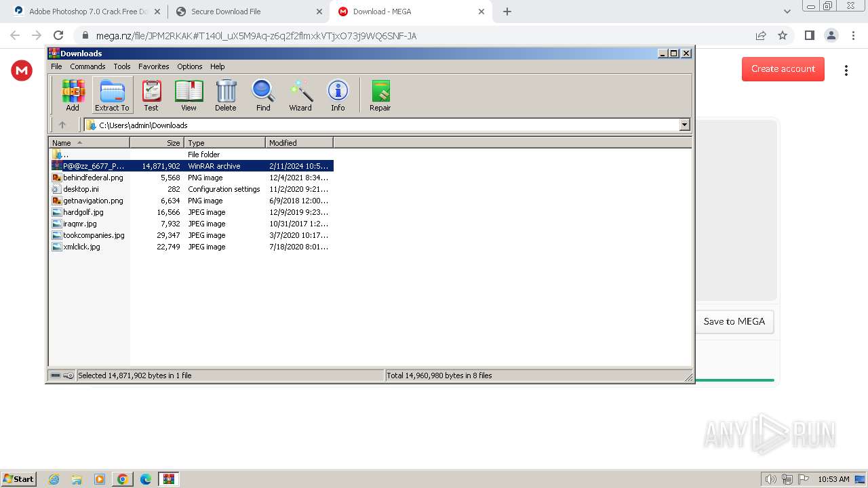Click the Extract To toolbar icon
868x488 pixels.
tap(112, 95)
